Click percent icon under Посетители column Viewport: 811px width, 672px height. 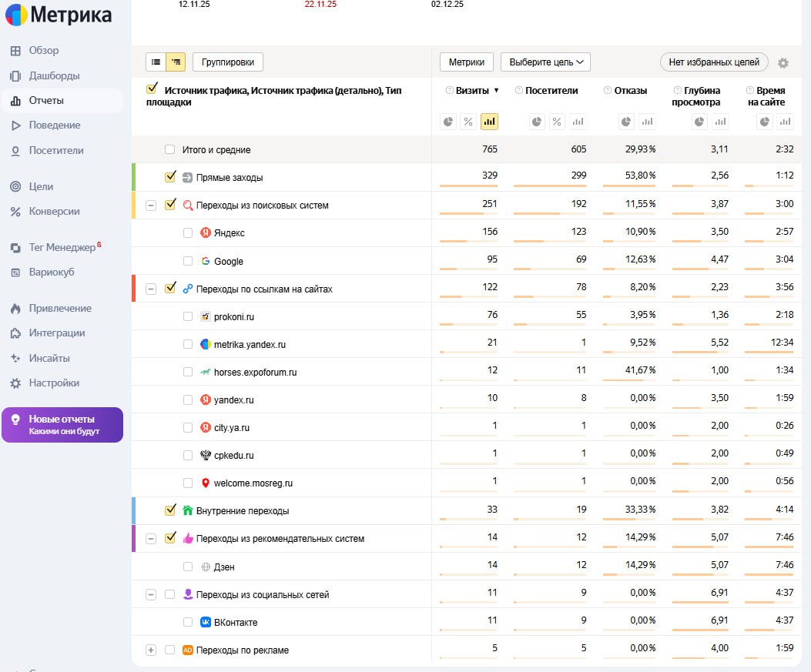click(557, 122)
